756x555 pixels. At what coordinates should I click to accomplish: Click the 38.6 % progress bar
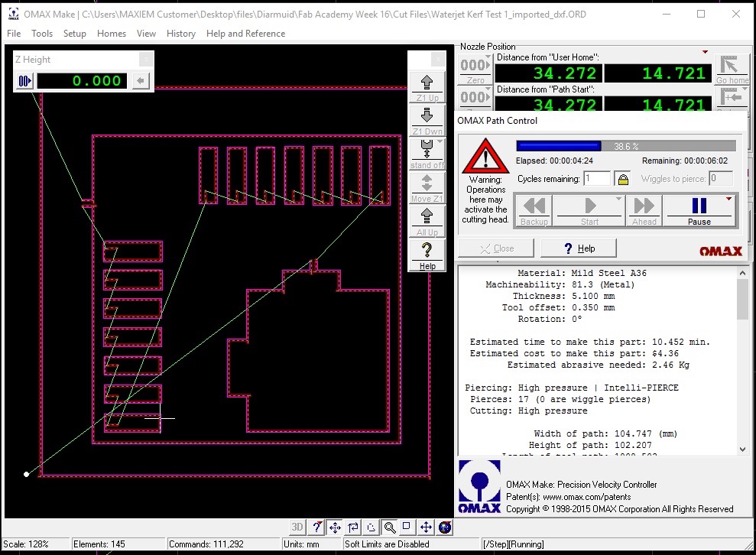[x=626, y=145]
